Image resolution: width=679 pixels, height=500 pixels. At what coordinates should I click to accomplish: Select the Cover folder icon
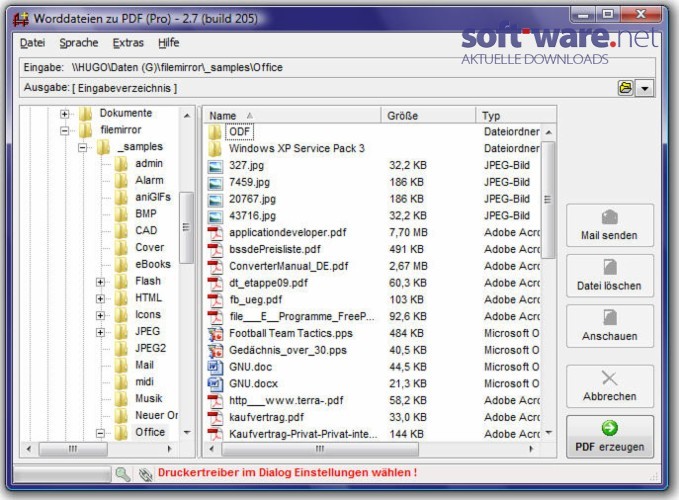tap(121, 248)
